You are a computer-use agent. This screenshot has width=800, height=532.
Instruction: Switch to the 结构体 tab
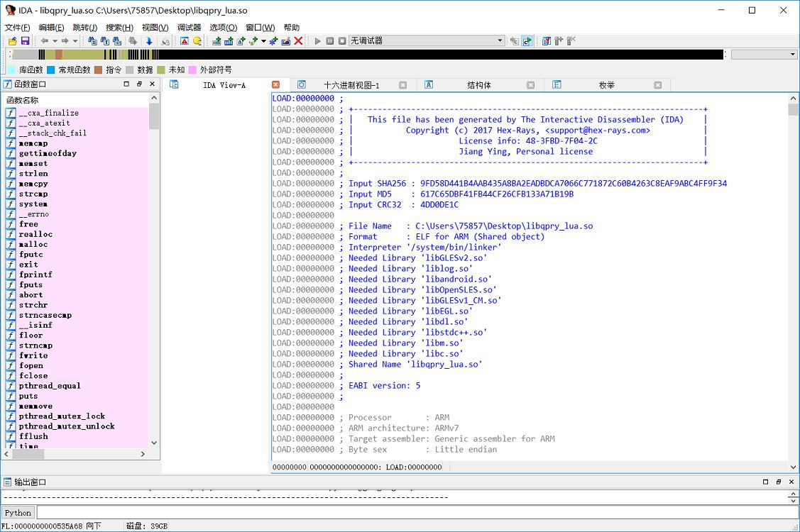point(479,85)
